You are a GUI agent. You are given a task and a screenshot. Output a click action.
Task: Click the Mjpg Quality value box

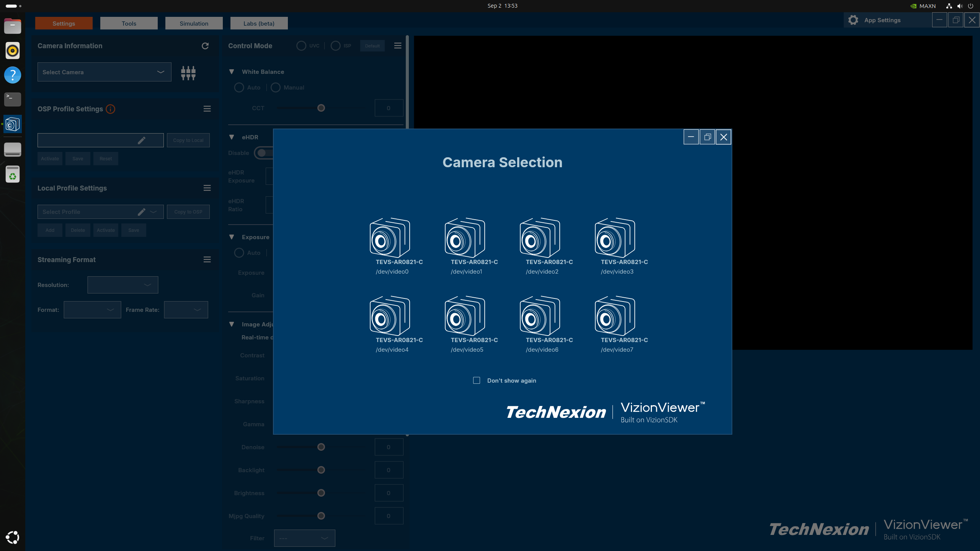(389, 516)
